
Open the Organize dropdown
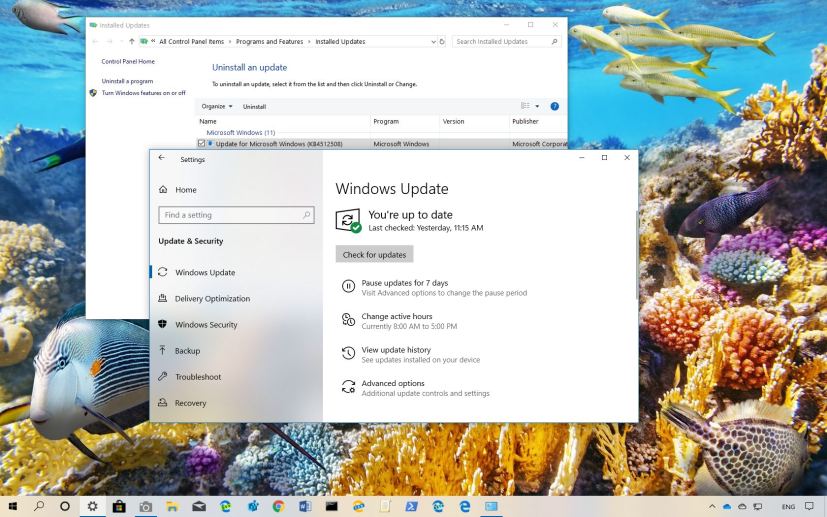pos(217,106)
